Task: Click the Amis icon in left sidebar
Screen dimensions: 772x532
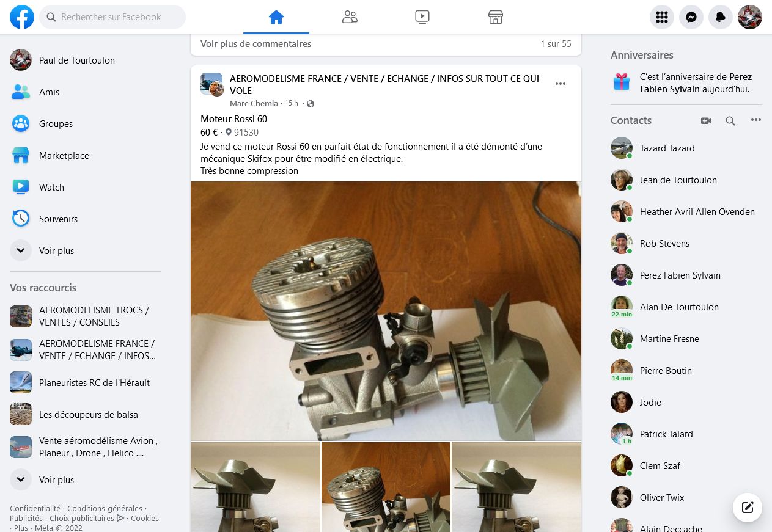Action: coord(21,92)
